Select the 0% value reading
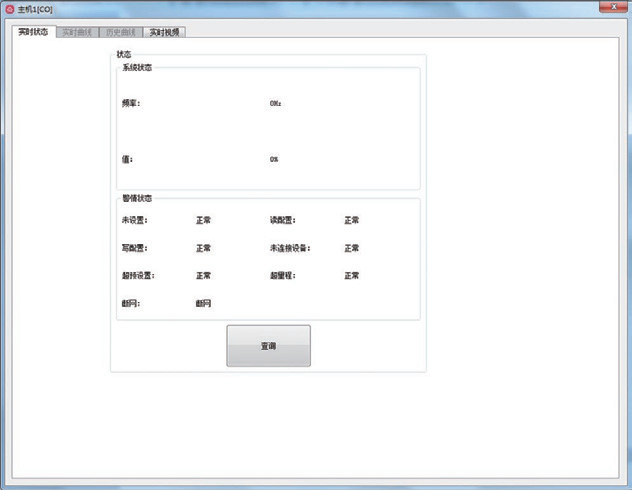Viewport: 632px width, 490px height. [274, 159]
